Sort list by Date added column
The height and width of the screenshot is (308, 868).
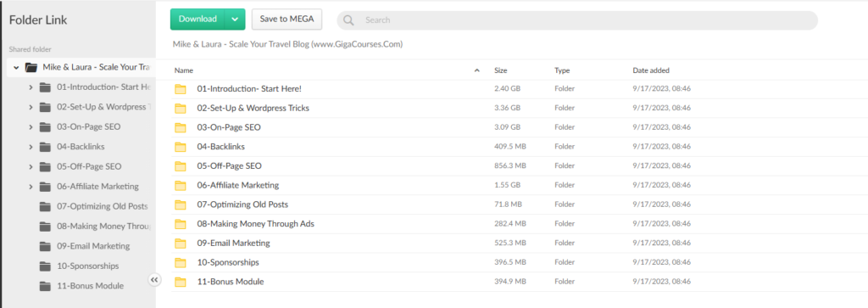pyautogui.click(x=651, y=70)
